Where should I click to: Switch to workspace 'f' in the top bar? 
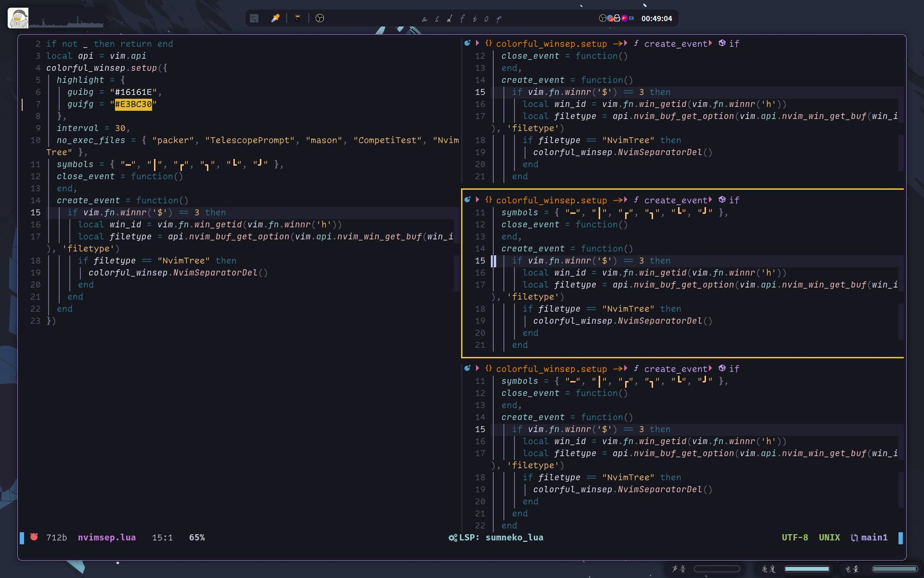[x=462, y=19]
